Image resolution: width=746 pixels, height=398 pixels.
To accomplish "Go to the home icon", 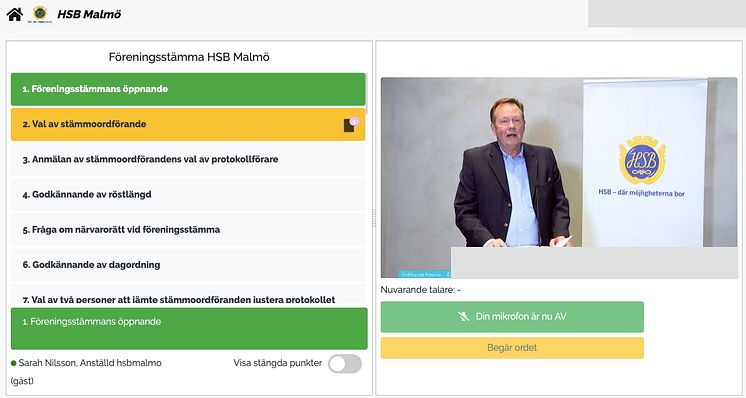I will pos(14,14).
